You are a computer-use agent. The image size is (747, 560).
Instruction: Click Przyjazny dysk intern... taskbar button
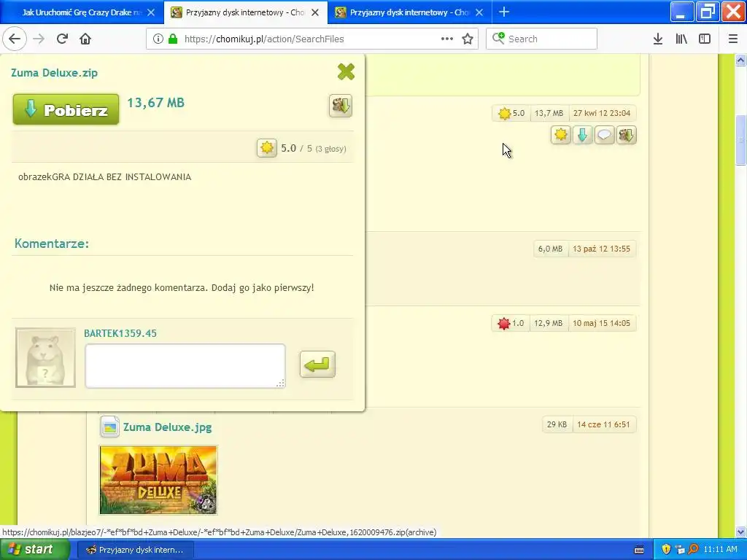pos(135,550)
